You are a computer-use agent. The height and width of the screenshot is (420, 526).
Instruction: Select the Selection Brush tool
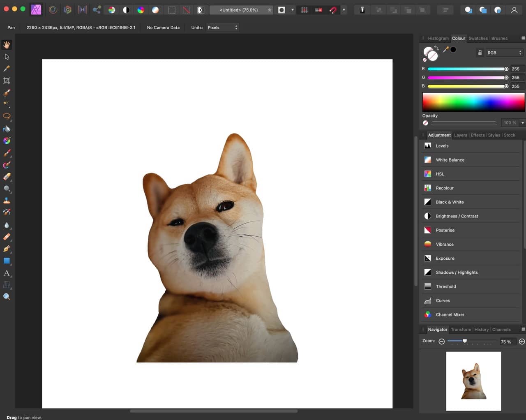pyautogui.click(x=7, y=93)
